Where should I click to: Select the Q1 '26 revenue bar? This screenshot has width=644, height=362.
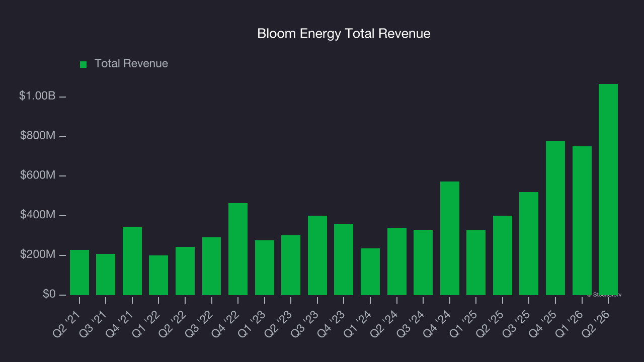click(582, 221)
